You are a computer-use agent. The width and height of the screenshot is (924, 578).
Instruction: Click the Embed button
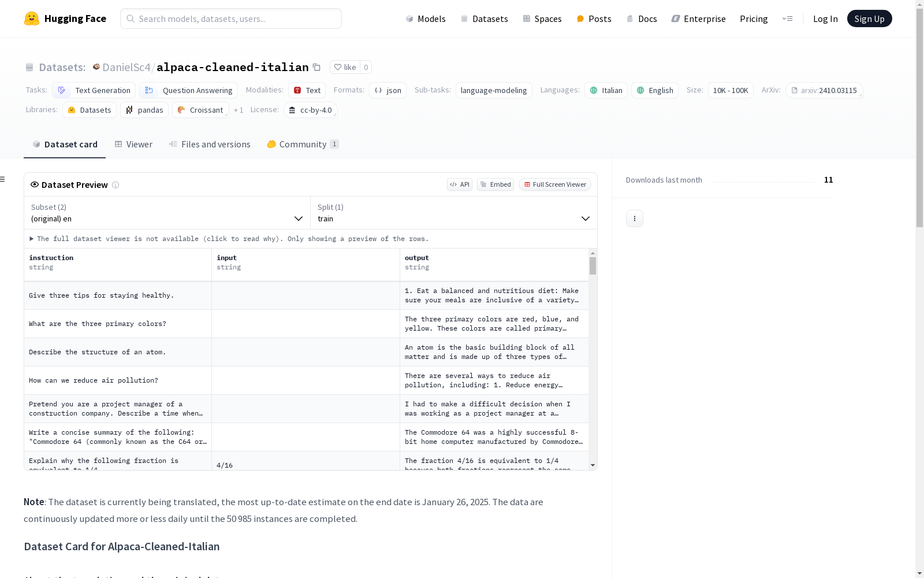point(495,184)
